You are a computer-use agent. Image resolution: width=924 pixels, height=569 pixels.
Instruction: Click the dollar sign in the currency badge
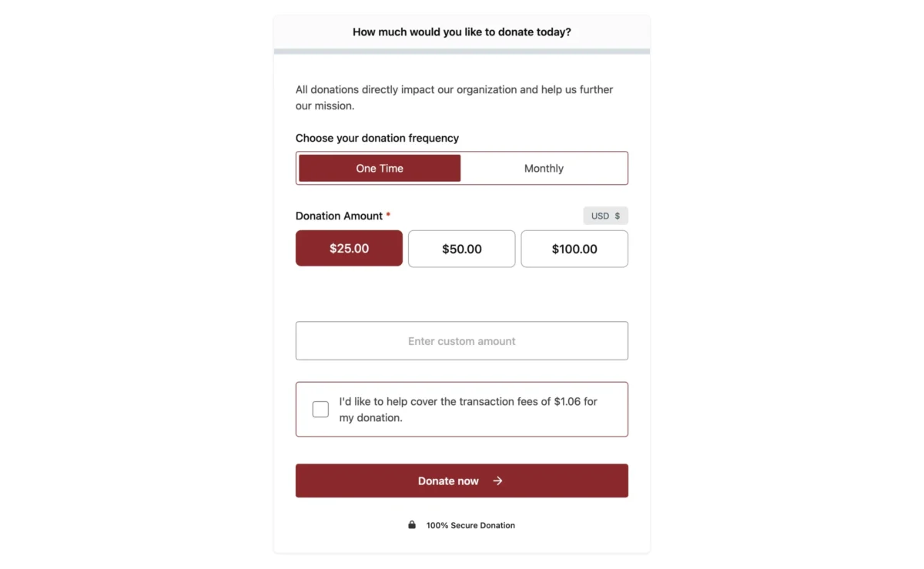coord(618,216)
